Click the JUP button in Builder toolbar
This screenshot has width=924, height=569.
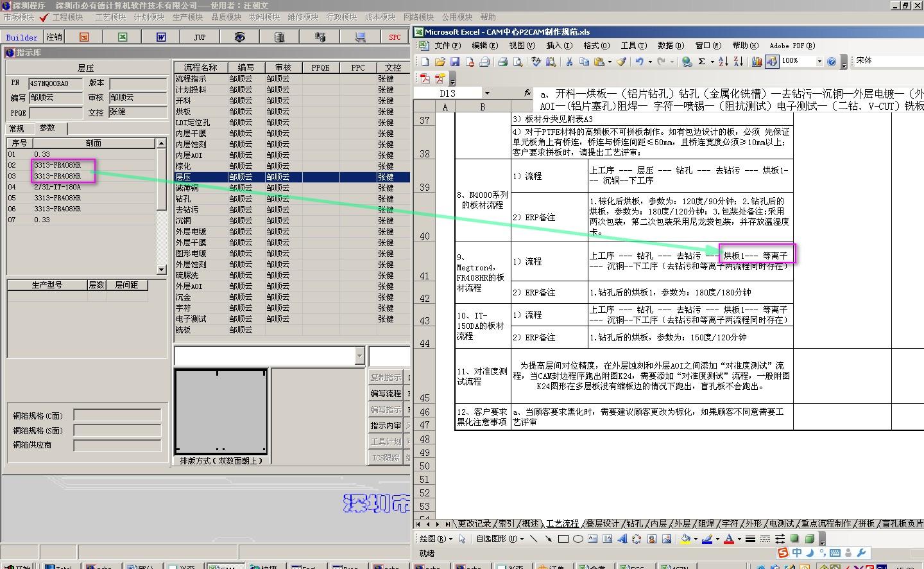tap(200, 37)
